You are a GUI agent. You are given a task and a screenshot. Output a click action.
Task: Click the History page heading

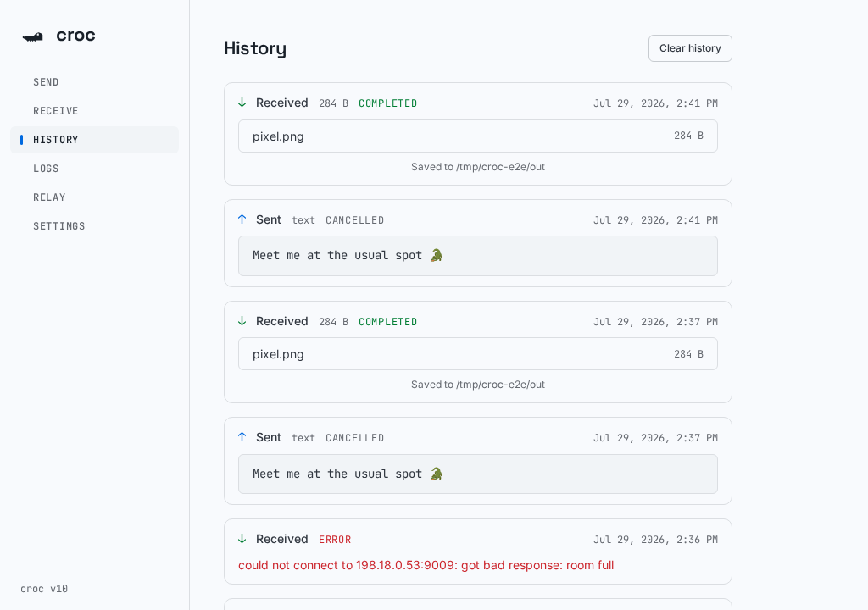[x=255, y=48]
